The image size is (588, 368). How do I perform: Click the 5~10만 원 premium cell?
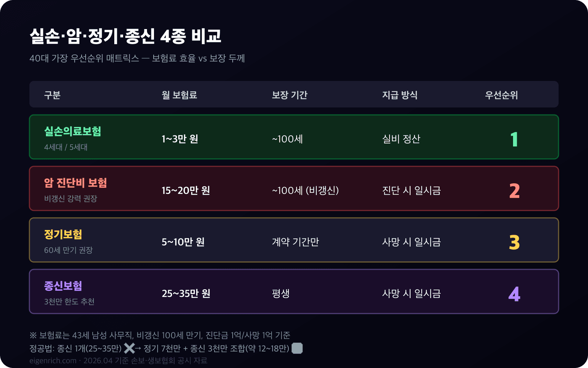click(x=183, y=242)
